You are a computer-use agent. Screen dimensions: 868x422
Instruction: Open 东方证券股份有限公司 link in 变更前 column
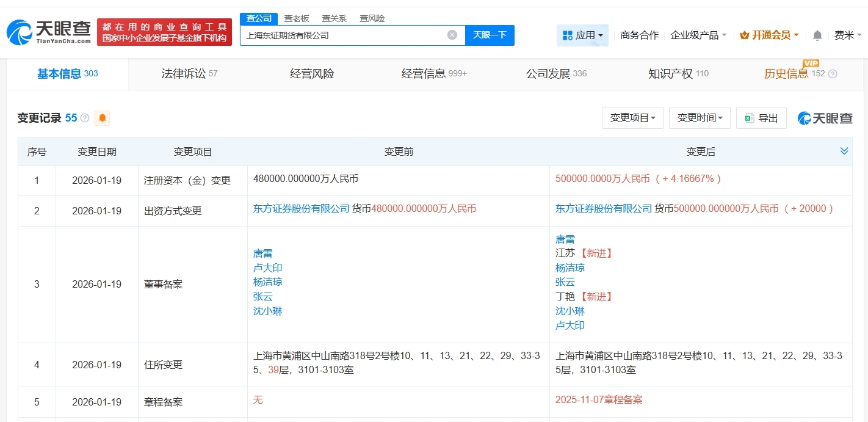301,209
